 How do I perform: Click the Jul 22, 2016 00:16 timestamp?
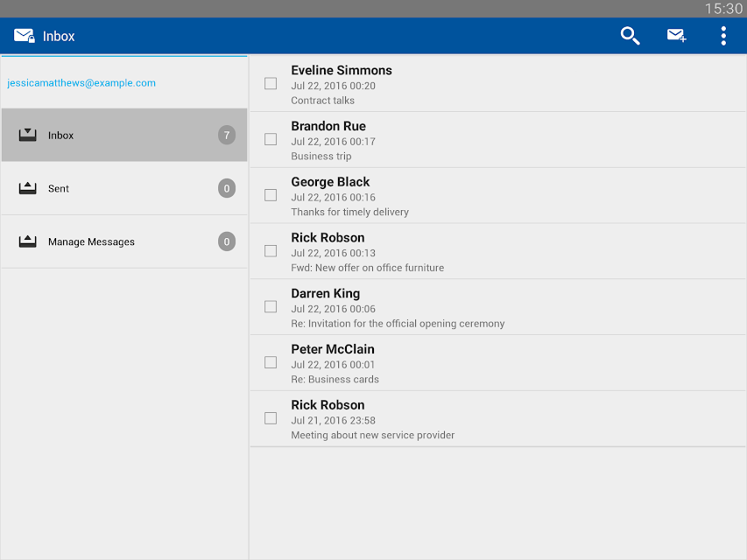click(x=333, y=197)
